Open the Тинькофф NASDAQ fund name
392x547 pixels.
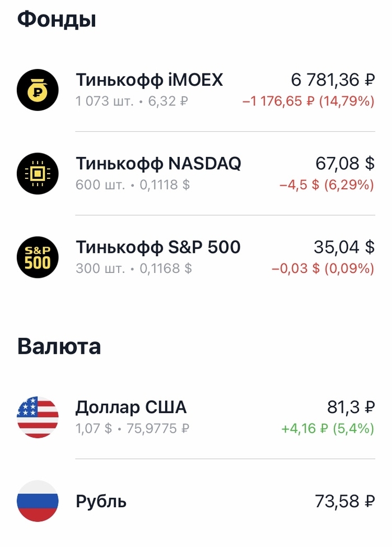(158, 164)
